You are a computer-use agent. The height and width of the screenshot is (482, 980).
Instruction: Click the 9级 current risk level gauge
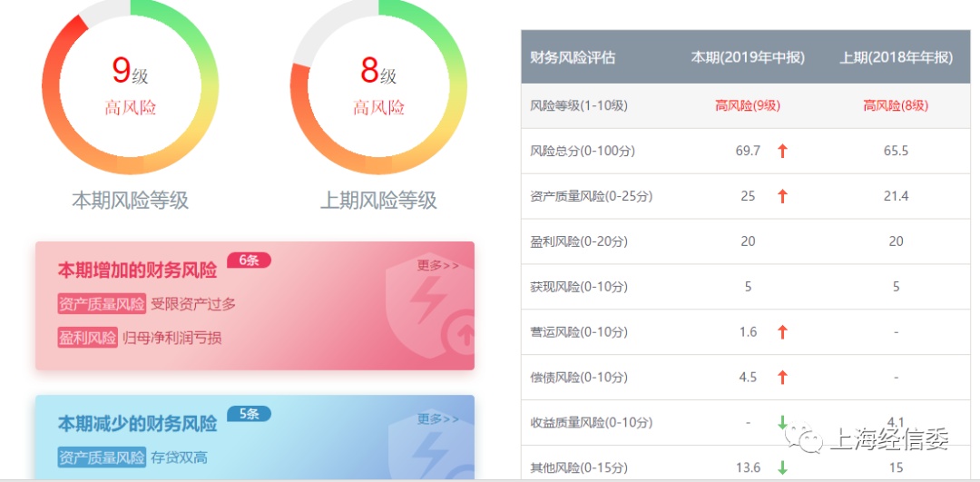130,87
